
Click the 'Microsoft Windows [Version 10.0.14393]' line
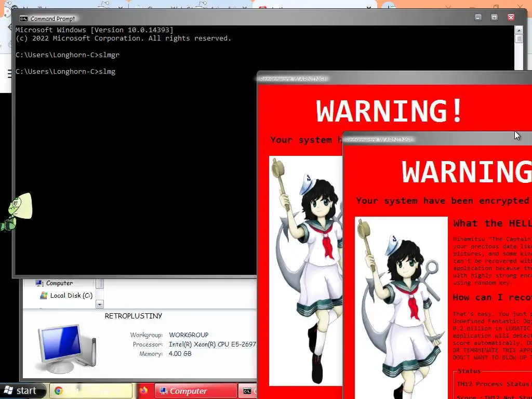[95, 30]
